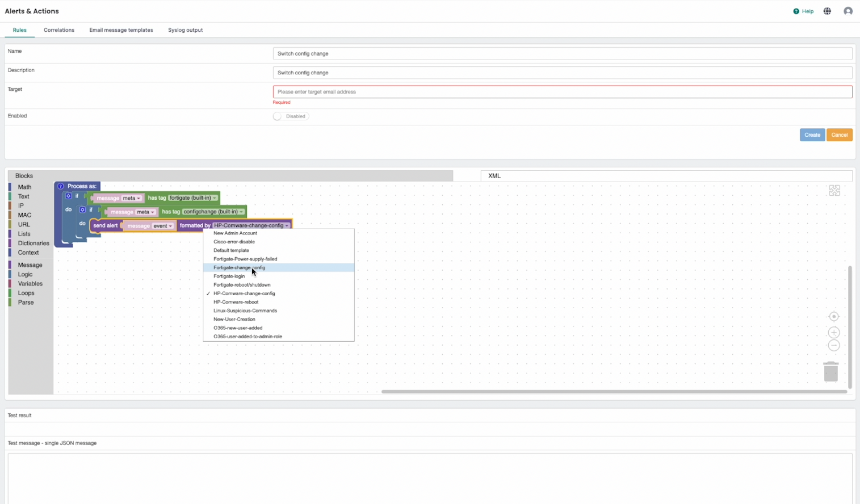
Task: Open the Parse block category
Action: [x=26, y=303]
